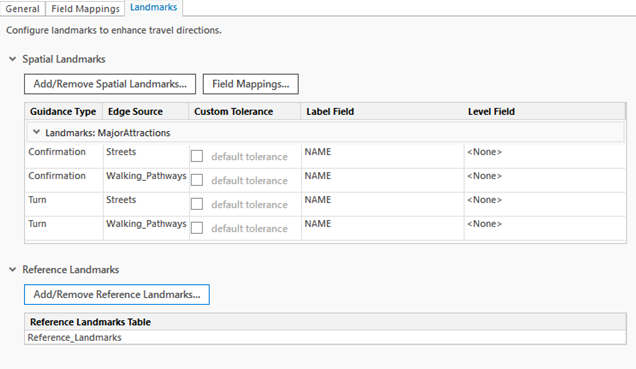
Task: Collapse the Landmarks: MajorAttractions group
Action: click(37, 132)
